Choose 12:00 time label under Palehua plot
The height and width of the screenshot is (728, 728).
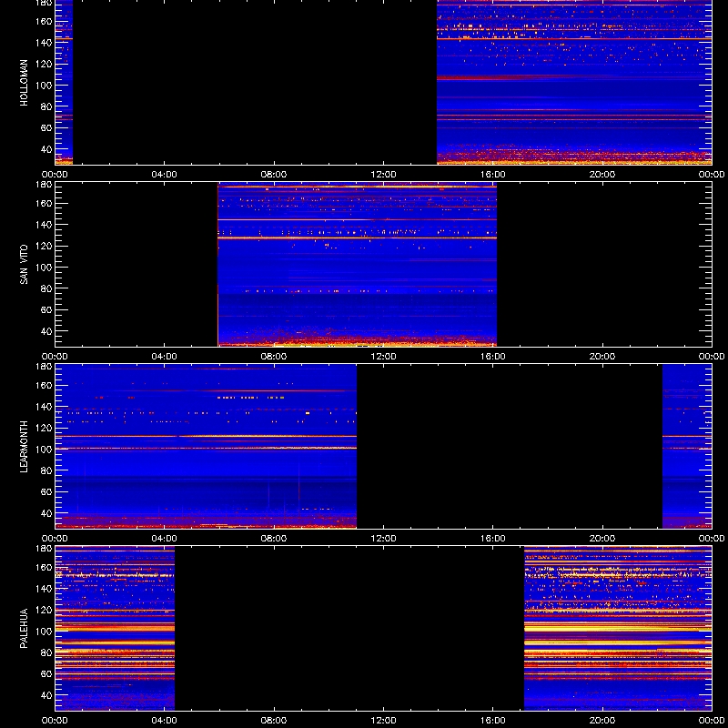pyautogui.click(x=383, y=721)
